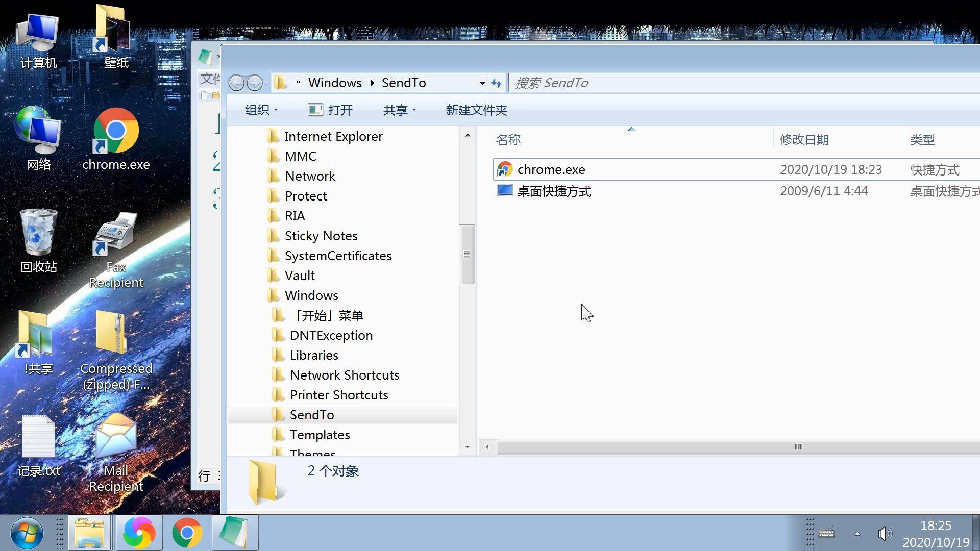Select chrome.exe shortcut in file list

tap(551, 169)
